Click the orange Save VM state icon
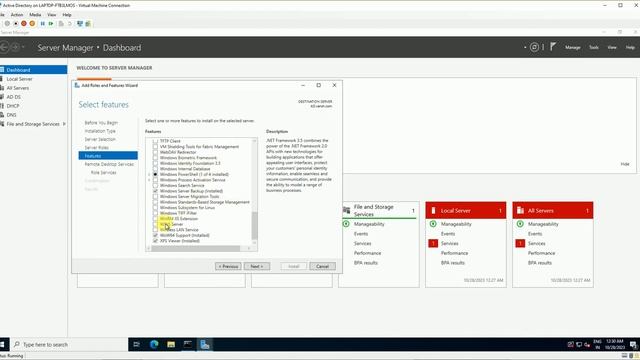Screen dimensions: 640x360 (x=32, y=24)
